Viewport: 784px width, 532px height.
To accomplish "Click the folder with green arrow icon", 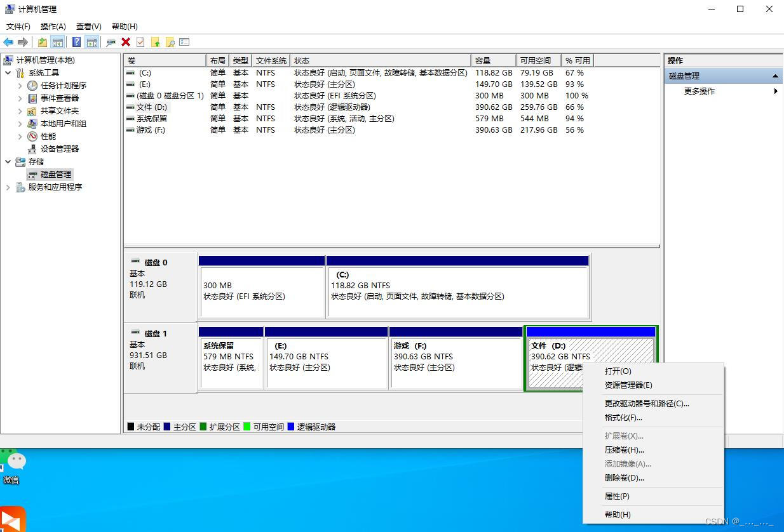I will coord(155,42).
